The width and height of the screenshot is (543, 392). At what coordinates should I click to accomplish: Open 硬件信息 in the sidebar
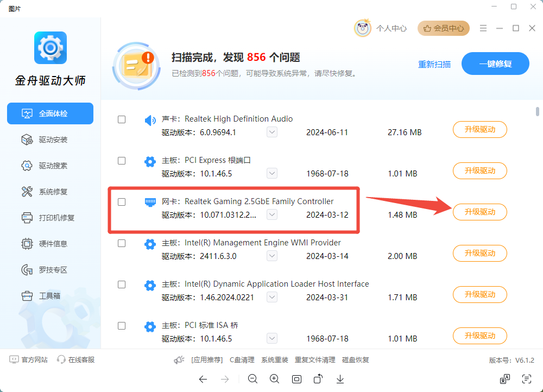tap(50, 244)
